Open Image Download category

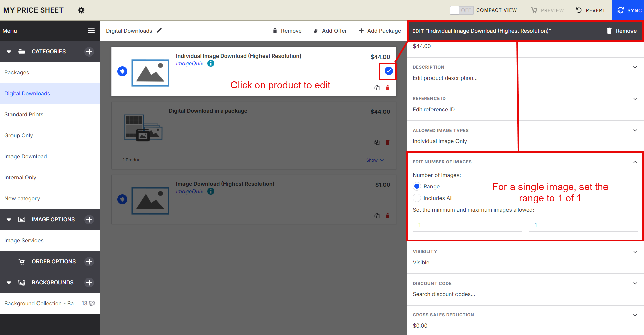tap(50, 157)
